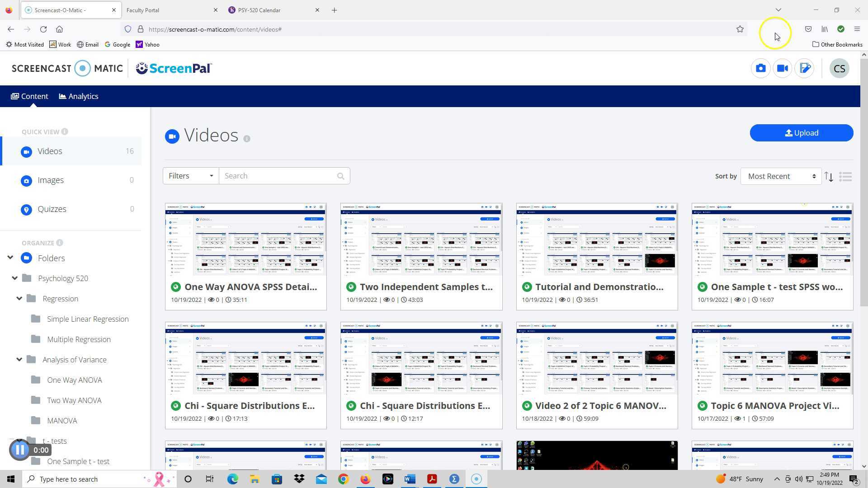Image resolution: width=868 pixels, height=488 pixels.
Task: Open Two Independent Samples t video title
Action: coord(426,287)
